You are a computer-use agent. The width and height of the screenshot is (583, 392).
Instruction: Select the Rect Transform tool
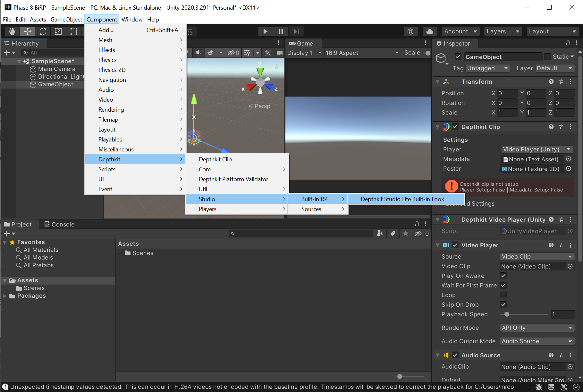(74, 31)
